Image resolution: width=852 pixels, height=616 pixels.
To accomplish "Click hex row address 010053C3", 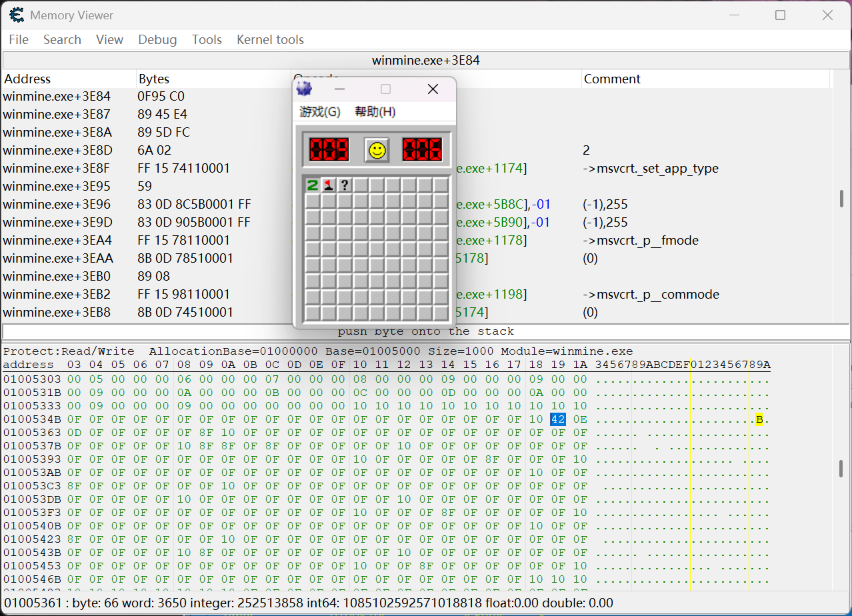I will pos(32,486).
